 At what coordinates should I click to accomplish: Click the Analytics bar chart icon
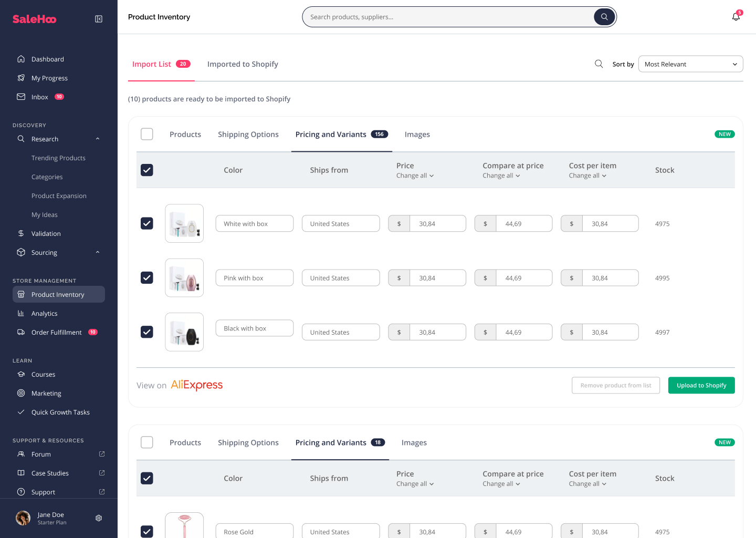(21, 313)
